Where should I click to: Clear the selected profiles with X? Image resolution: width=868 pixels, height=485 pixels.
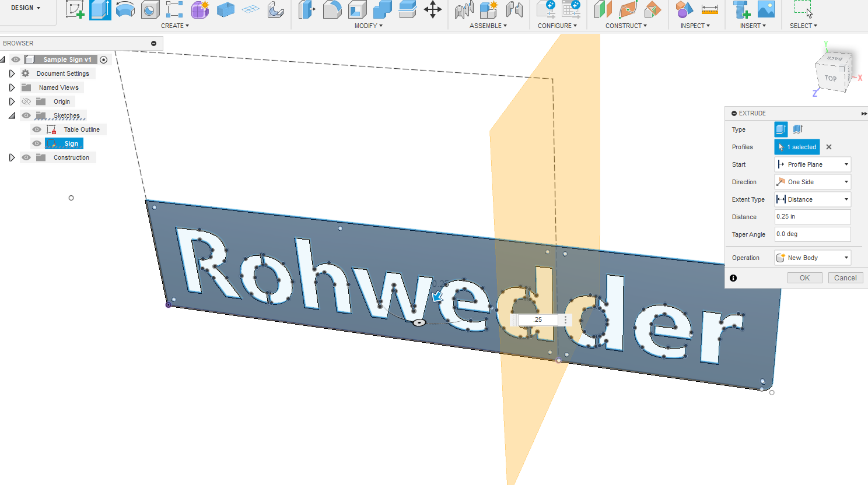tap(829, 147)
